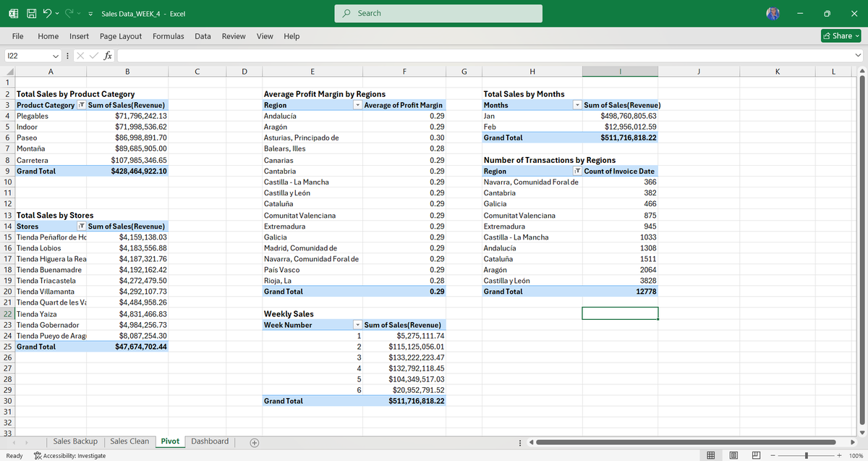The width and height of the screenshot is (868, 461).
Task: Click the Excel app icon in title bar
Action: click(x=13, y=13)
